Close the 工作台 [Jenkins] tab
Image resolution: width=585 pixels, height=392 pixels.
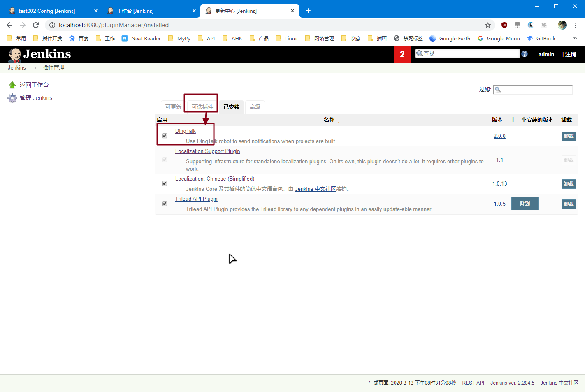point(194,11)
